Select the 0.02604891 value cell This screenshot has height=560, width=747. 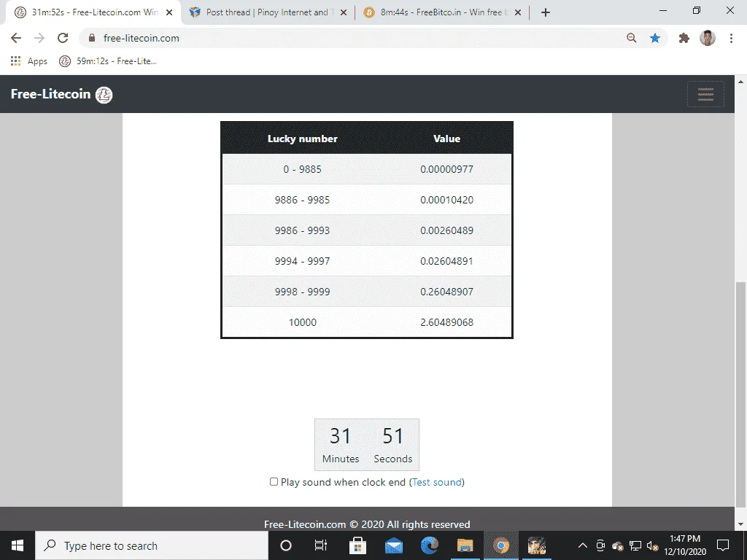tap(447, 261)
